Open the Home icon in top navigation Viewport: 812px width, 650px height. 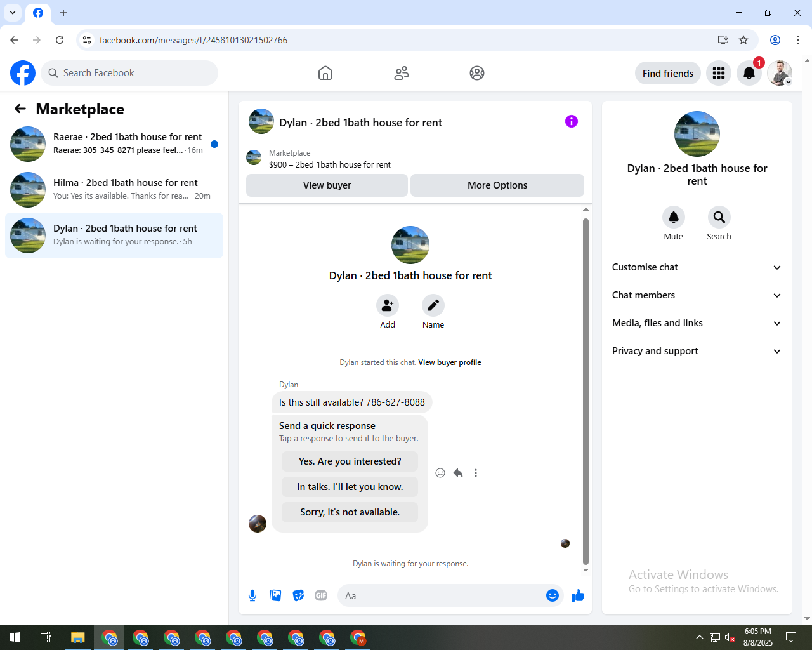[325, 73]
